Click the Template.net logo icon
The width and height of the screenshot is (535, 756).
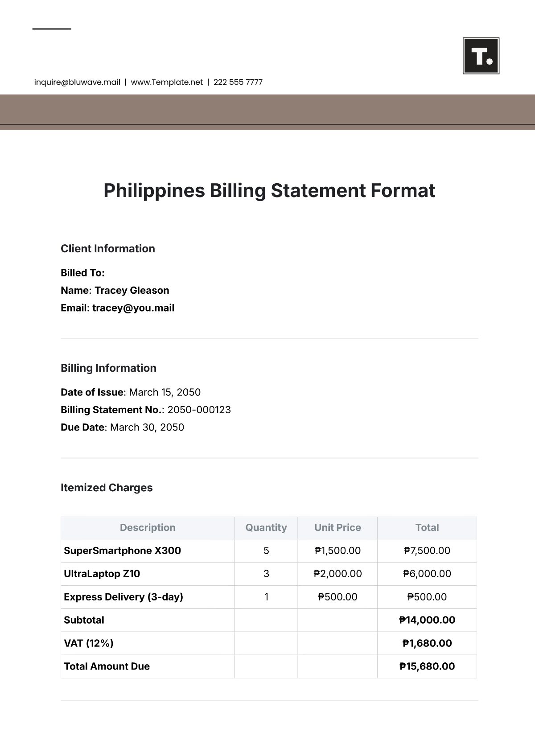tap(481, 56)
